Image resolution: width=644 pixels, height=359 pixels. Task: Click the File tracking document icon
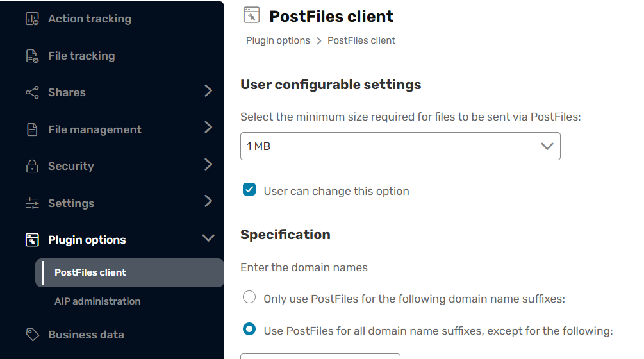[x=32, y=56]
